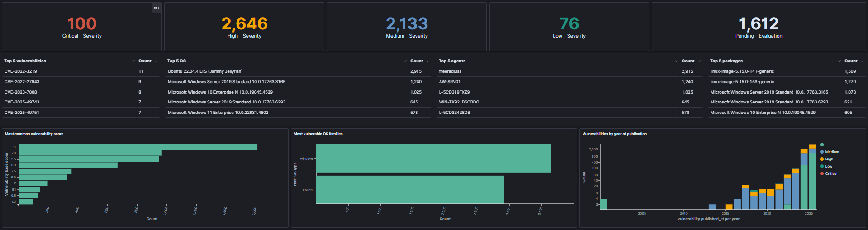Toggle the Low series in chart legend
This screenshot has width=868, height=230.
829,166
